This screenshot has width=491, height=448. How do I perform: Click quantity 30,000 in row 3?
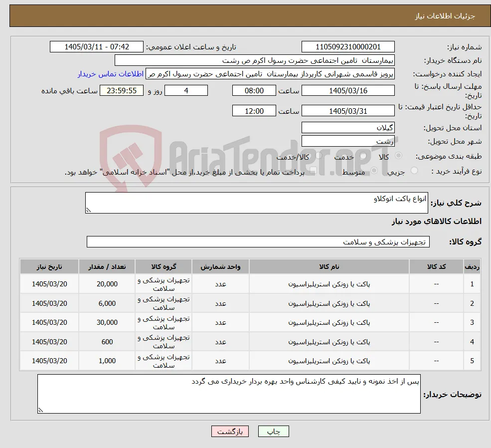[107, 322]
